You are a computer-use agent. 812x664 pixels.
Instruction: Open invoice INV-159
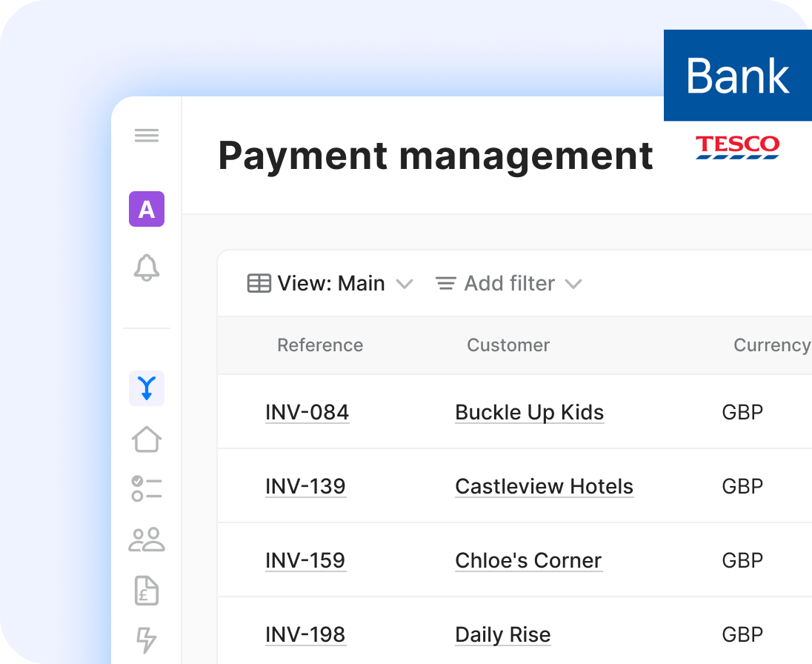305,560
